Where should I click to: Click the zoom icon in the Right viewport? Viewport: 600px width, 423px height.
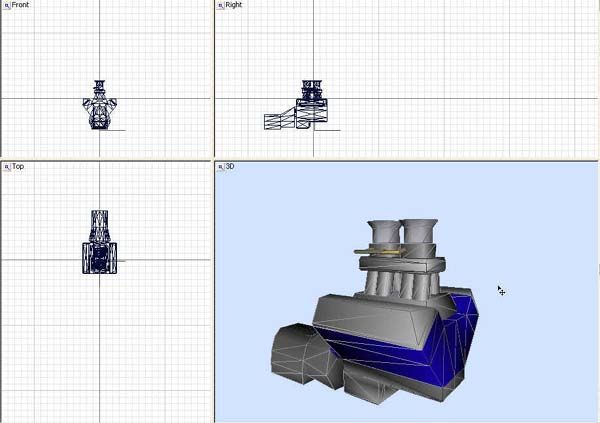[x=220, y=6]
